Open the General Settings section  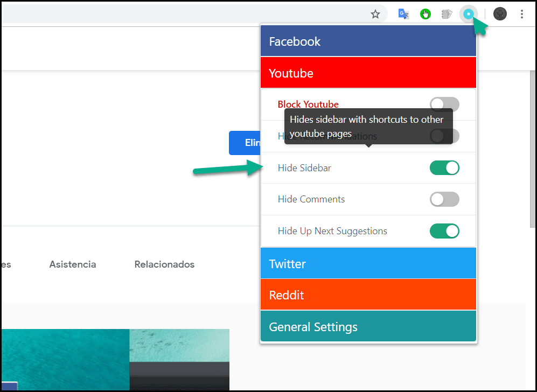(368, 327)
